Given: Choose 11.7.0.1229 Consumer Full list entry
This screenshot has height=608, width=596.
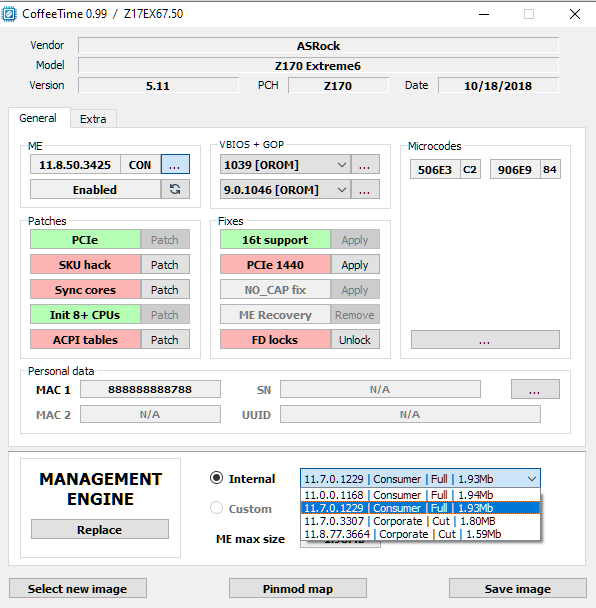Looking at the screenshot, I should coord(420,508).
